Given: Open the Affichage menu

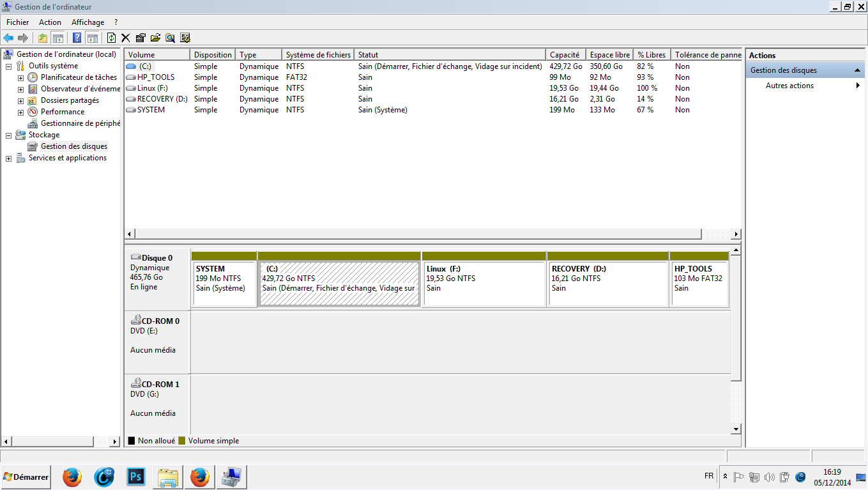Looking at the screenshot, I should [x=88, y=22].
